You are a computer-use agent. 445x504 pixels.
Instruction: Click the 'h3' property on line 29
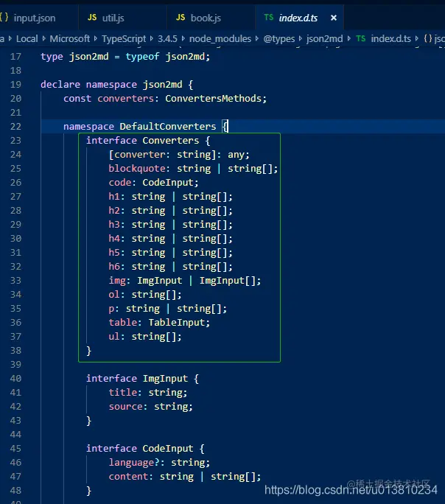pyautogui.click(x=114, y=224)
